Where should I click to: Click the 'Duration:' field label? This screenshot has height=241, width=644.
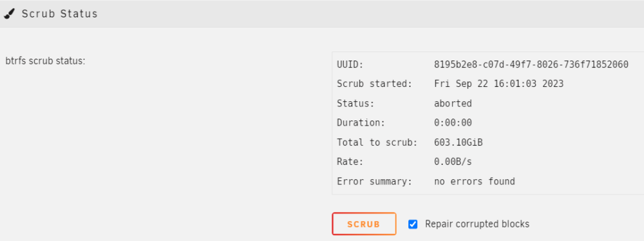[361, 123]
